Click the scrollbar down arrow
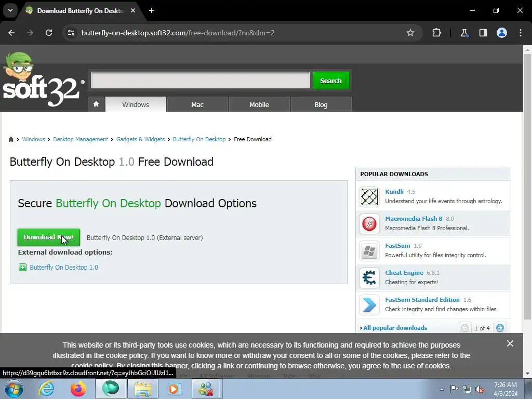 (x=527, y=374)
